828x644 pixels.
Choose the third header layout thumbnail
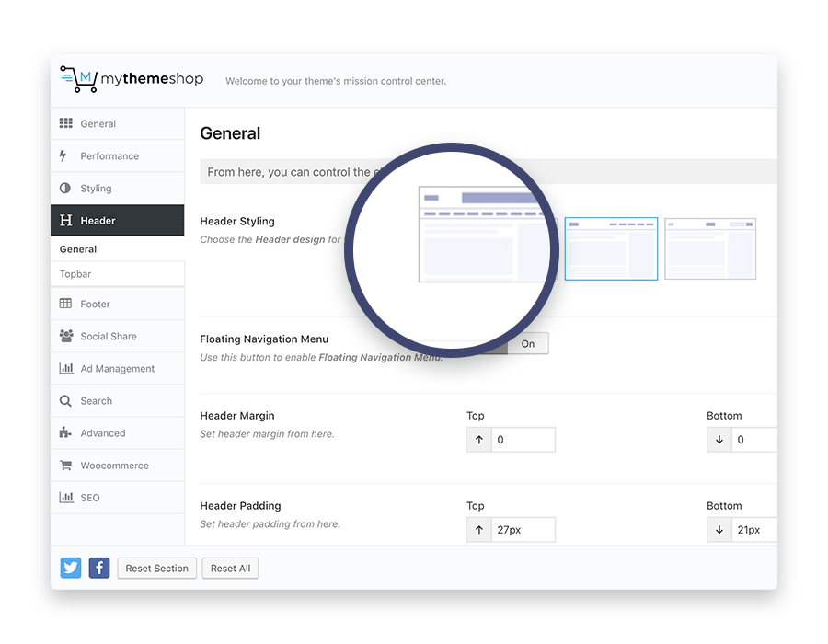(x=710, y=248)
